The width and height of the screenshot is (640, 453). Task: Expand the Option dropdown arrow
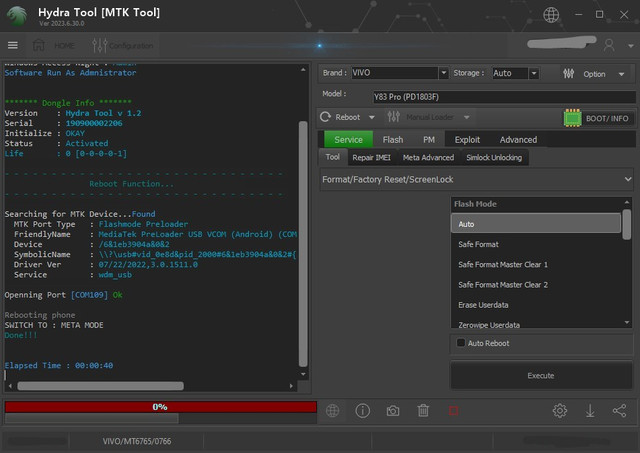tap(622, 74)
